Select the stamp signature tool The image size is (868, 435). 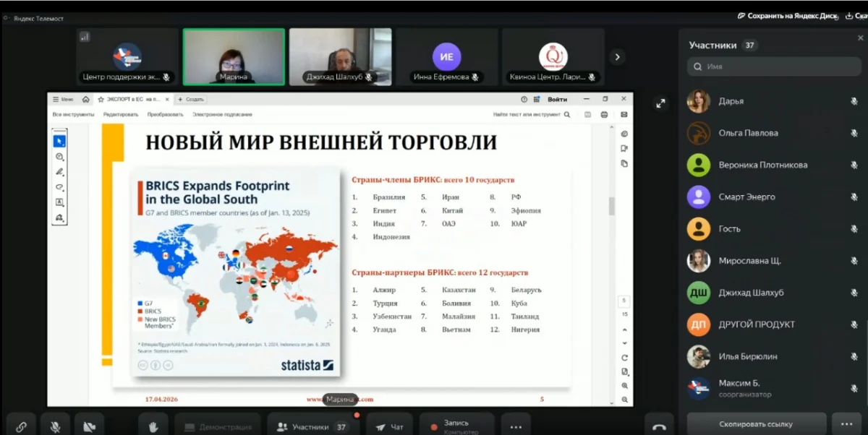[59, 217]
